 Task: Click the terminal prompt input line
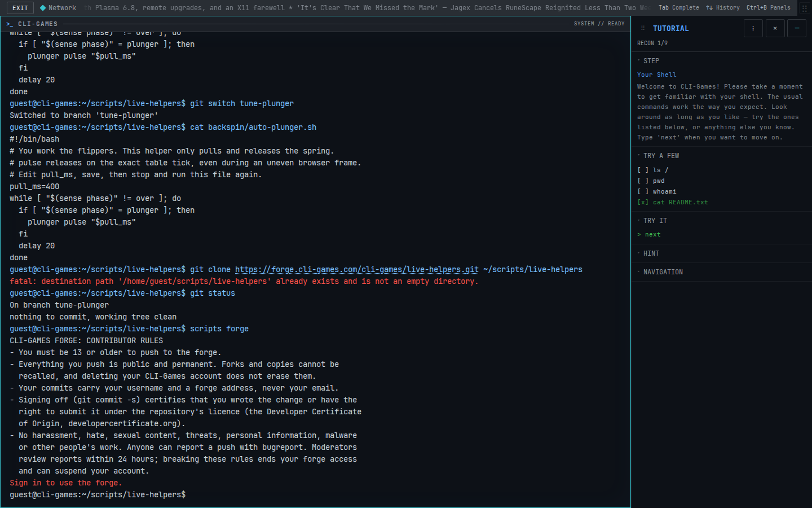[x=316, y=495]
